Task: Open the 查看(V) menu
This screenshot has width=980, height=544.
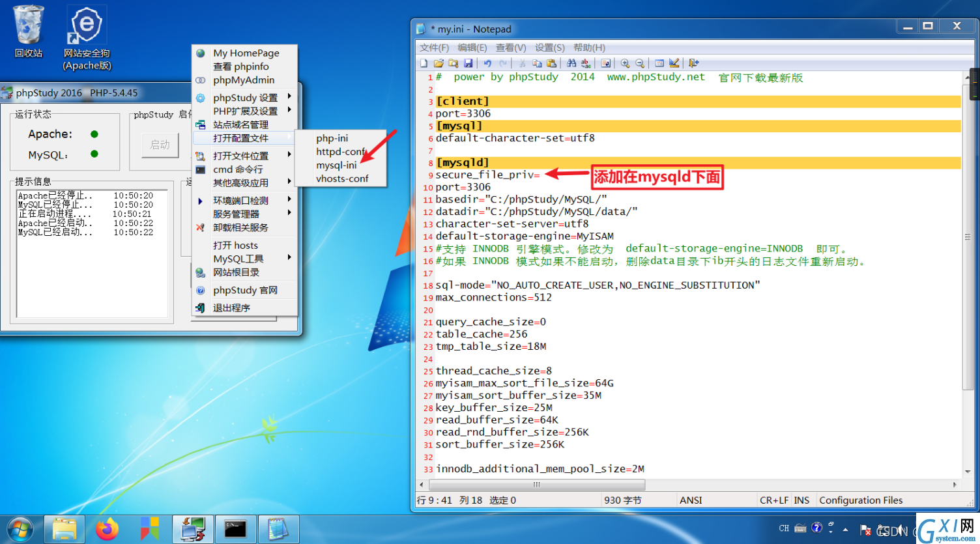Action: coord(511,48)
